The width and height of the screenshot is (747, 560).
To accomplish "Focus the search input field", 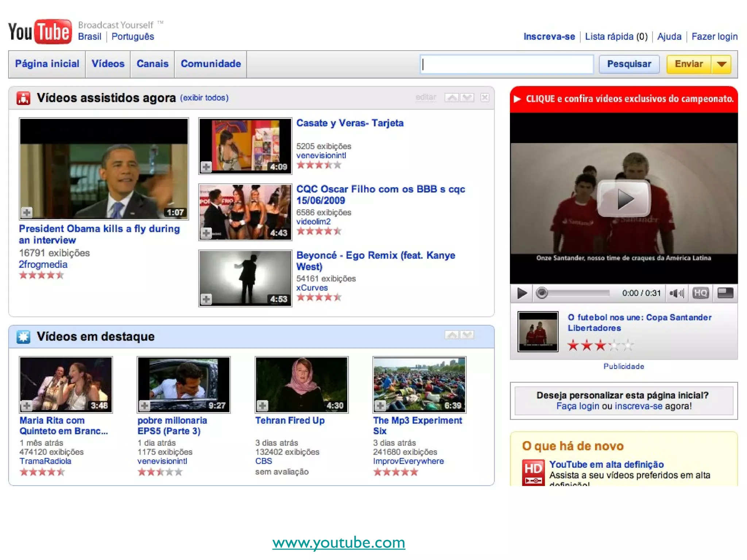I will [x=507, y=64].
